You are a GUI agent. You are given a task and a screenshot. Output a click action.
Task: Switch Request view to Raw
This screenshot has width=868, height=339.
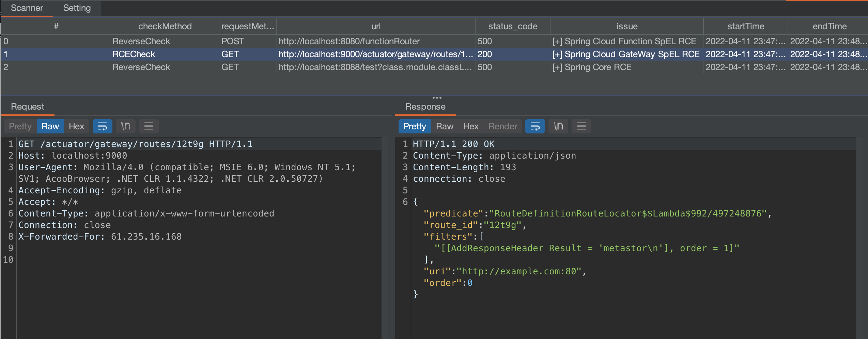pyautogui.click(x=50, y=126)
